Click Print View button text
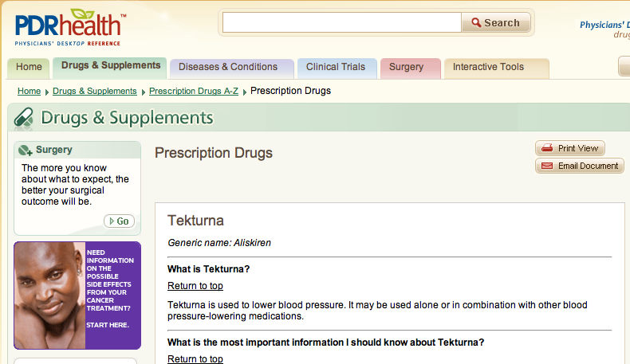The height and width of the screenshot is (364, 630). click(x=578, y=148)
